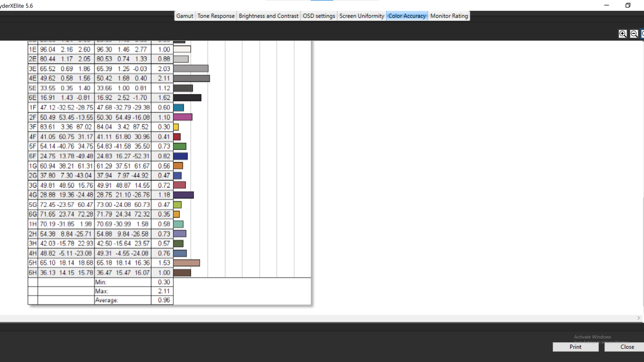Click the yellow 3F color swatch
Viewport: 644px width, 362px height.
[176, 127]
